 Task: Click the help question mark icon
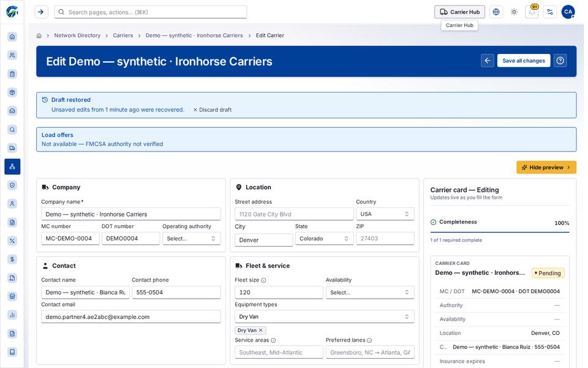(560, 61)
